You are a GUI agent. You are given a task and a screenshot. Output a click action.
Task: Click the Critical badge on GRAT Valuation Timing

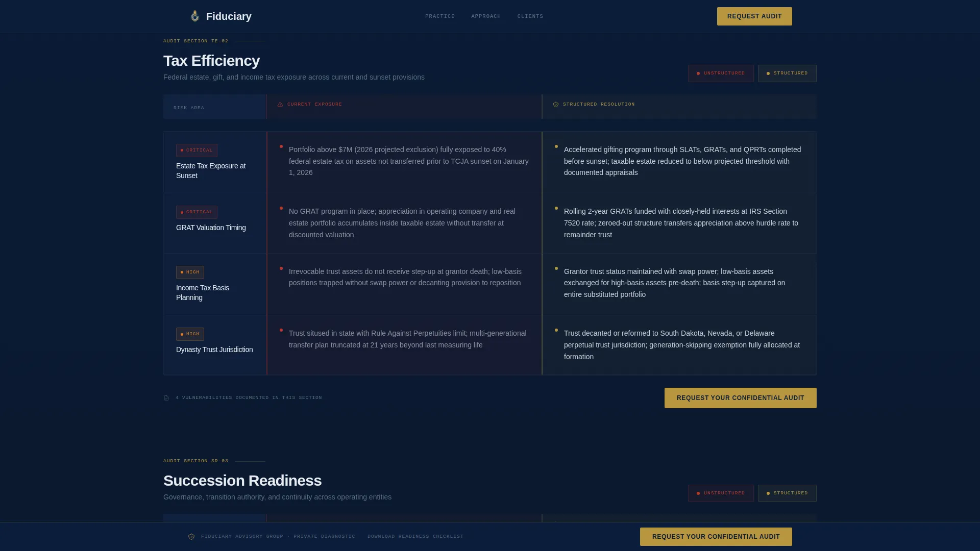(197, 212)
